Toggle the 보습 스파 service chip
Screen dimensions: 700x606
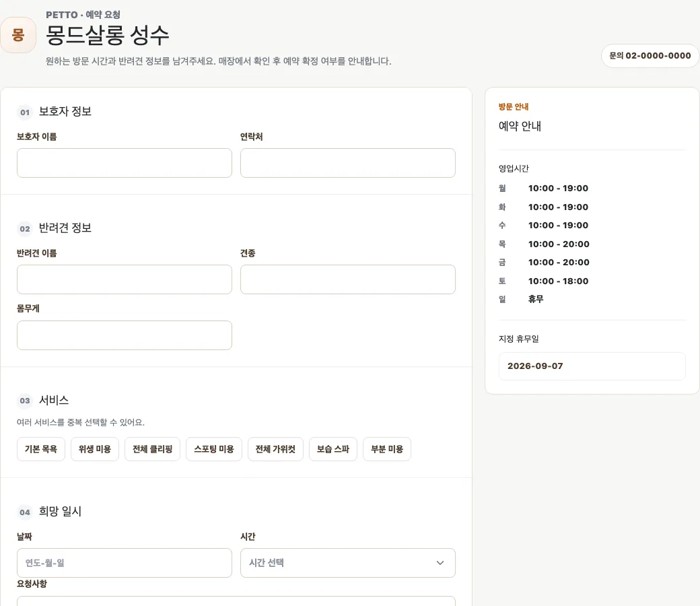(333, 449)
